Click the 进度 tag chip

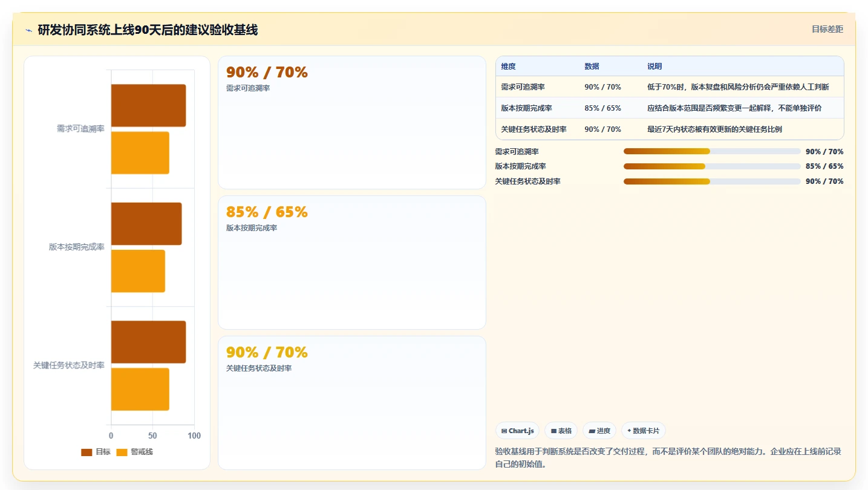coord(599,431)
